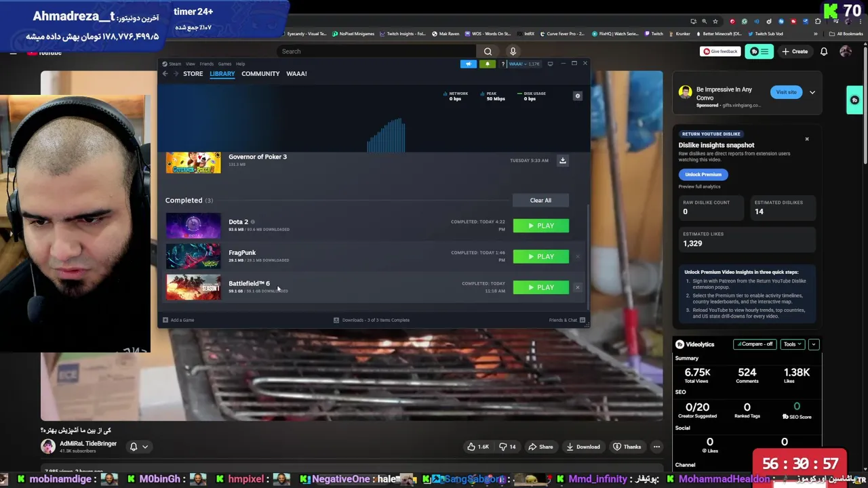
Task: Switch to the Steam STORE tab
Action: [193, 73]
